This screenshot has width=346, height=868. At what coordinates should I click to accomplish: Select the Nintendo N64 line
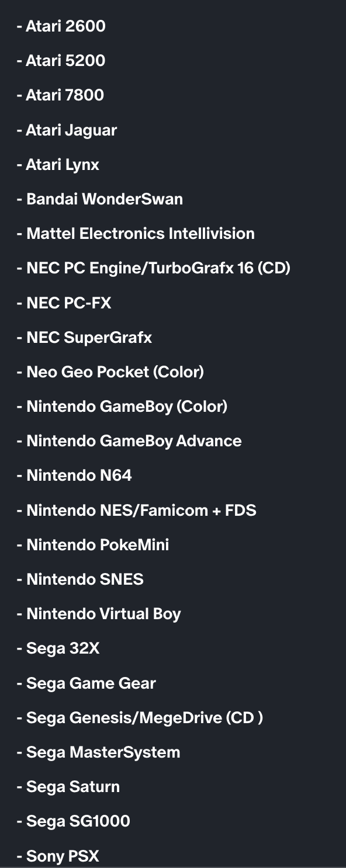[74, 475]
